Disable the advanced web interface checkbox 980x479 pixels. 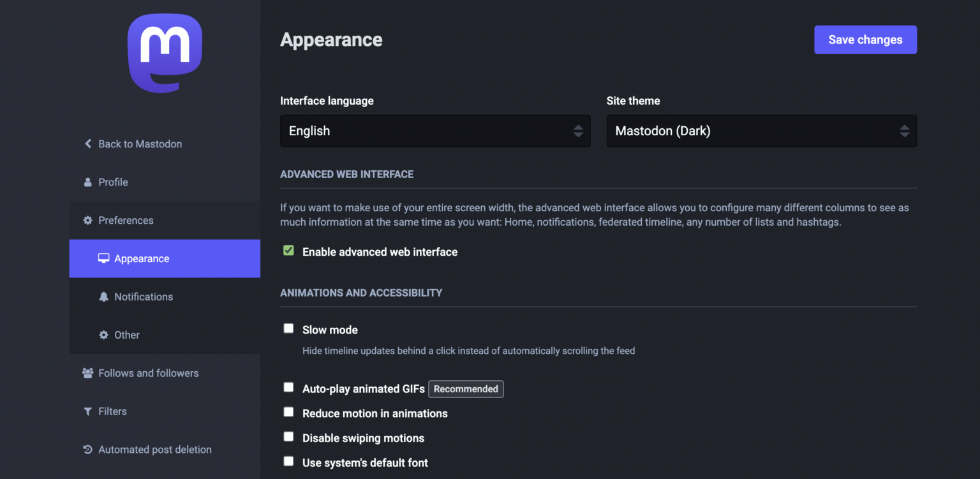pyautogui.click(x=288, y=251)
